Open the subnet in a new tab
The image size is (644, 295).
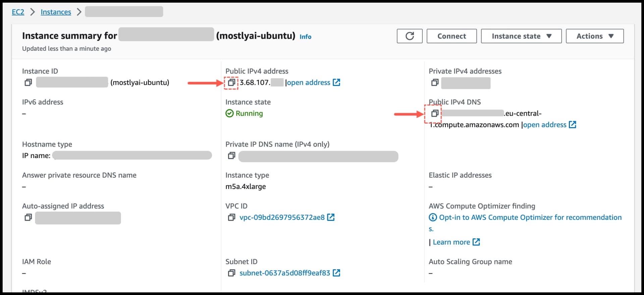coord(337,273)
